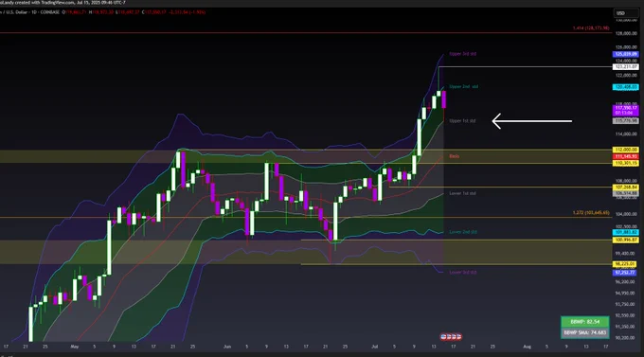Screen dimensions: 644x357
Task: Click the blue 125,039.09 price label
Action: click(625, 54)
